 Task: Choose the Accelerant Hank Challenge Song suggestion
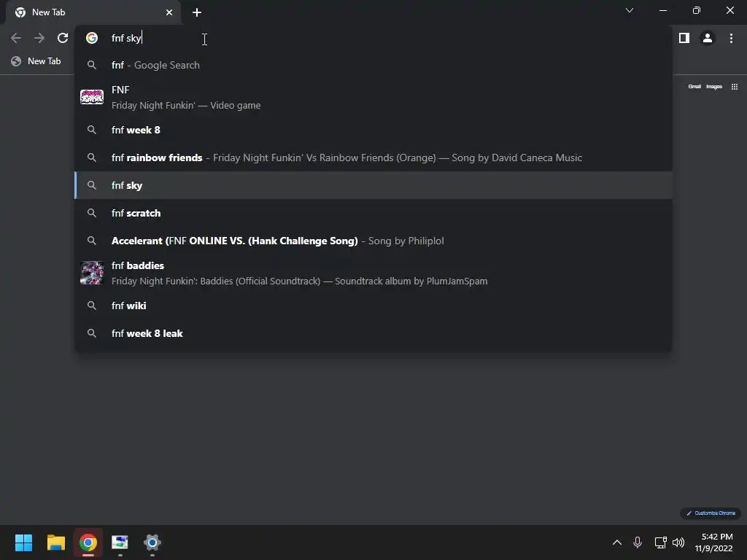click(373, 241)
